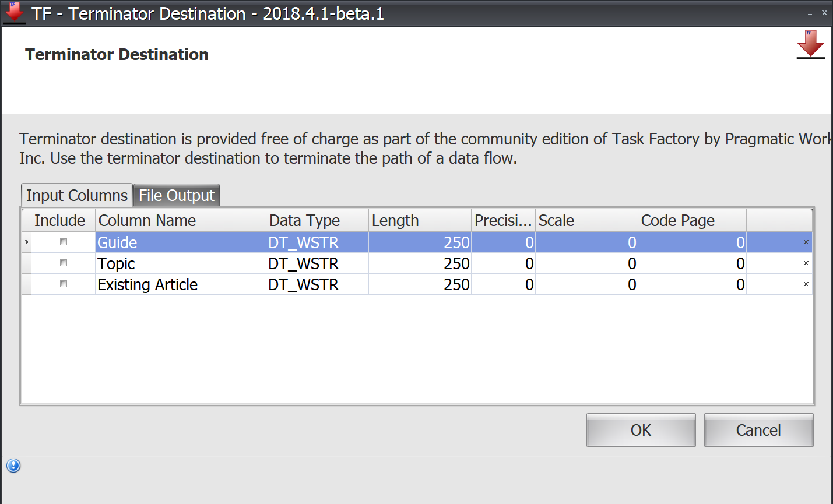Check Include for Existing Article

click(64, 284)
